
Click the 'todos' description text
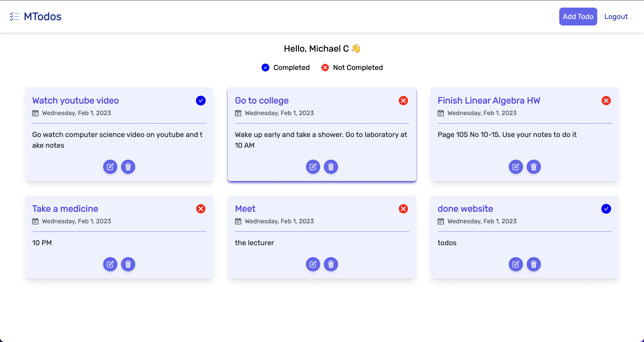click(x=447, y=243)
